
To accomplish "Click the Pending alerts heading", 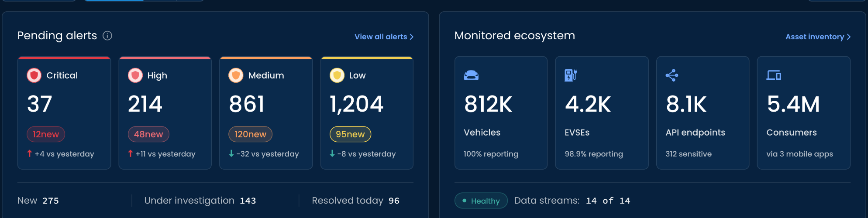I will click(x=57, y=36).
